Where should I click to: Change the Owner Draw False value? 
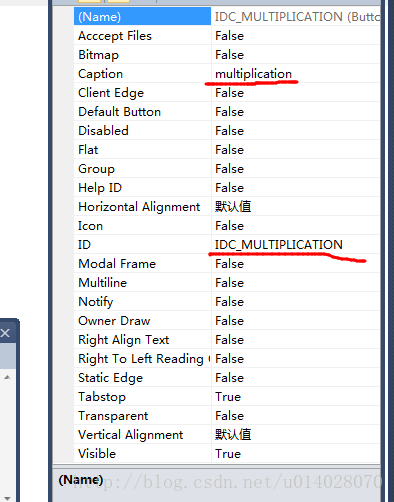click(296, 321)
